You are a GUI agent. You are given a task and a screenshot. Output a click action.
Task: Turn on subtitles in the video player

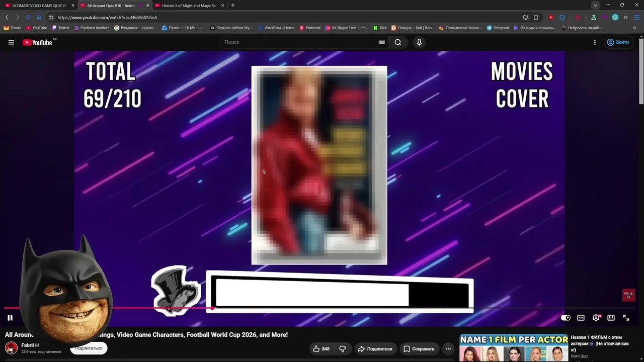(x=581, y=318)
